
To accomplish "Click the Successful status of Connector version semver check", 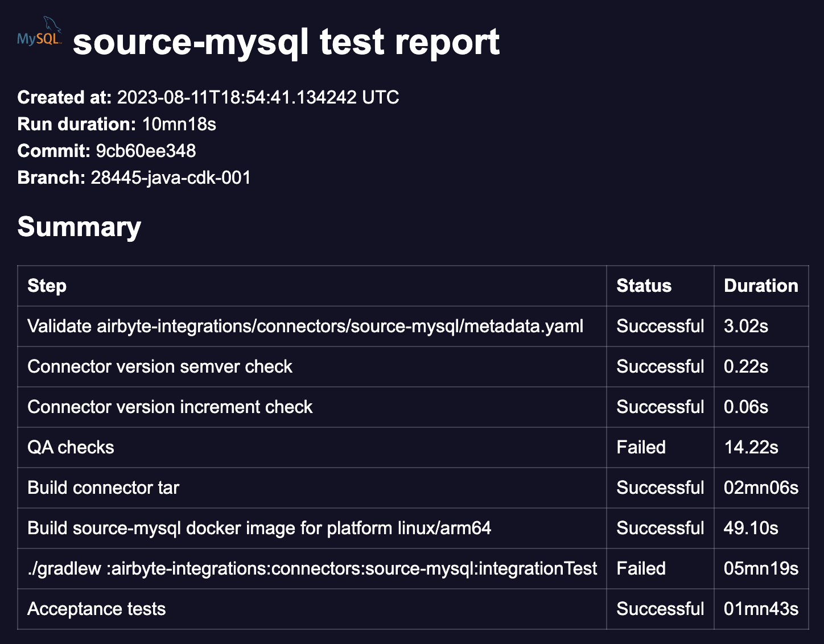I will pos(659,366).
